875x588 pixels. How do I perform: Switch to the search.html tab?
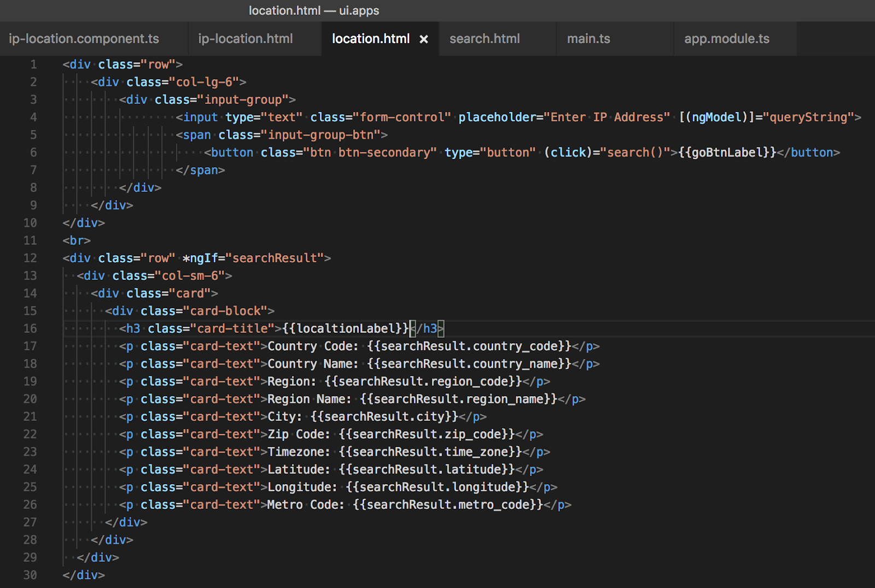tap(484, 39)
